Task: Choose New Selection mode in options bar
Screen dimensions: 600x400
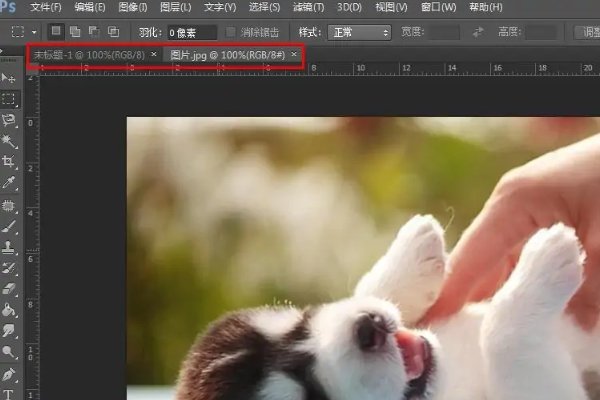Action: coord(56,31)
